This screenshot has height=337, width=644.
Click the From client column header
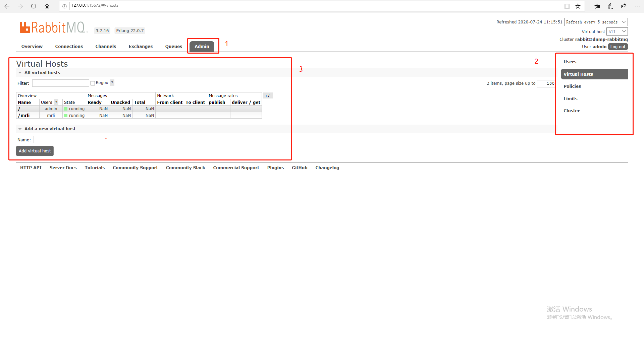click(170, 103)
